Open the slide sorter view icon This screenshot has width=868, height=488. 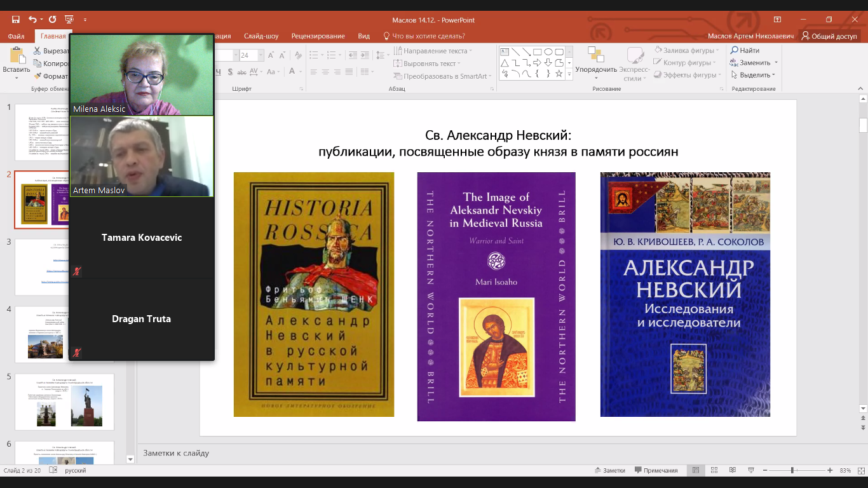pos(713,470)
